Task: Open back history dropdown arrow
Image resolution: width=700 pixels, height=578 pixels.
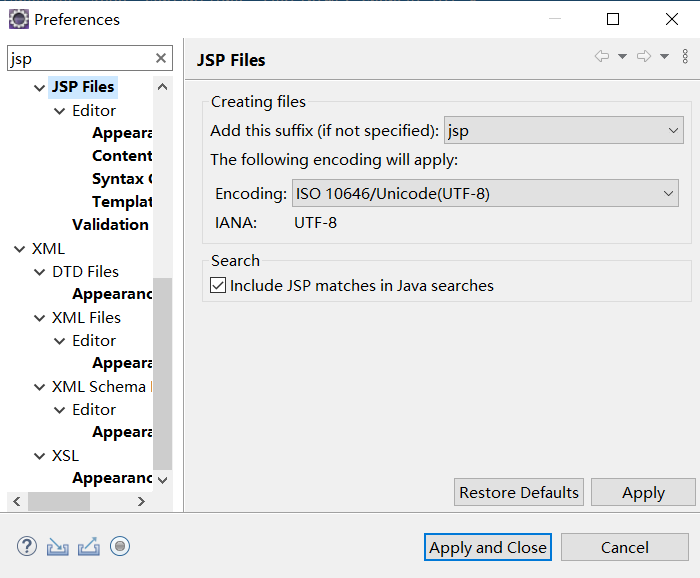Action: (622, 56)
